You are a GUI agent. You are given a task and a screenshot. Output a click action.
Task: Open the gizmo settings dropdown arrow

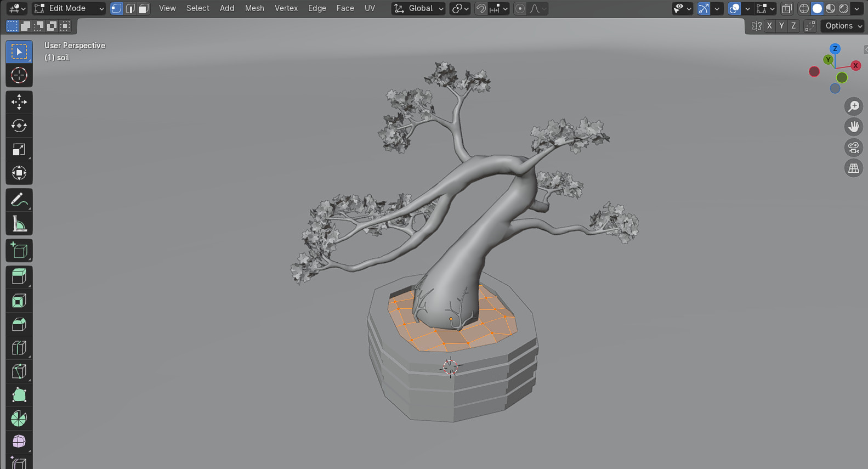point(717,8)
